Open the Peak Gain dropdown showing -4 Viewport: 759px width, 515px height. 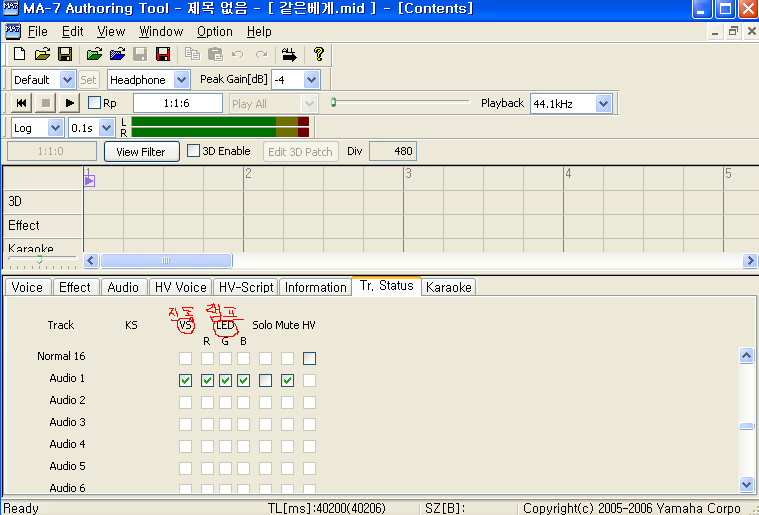coord(311,79)
